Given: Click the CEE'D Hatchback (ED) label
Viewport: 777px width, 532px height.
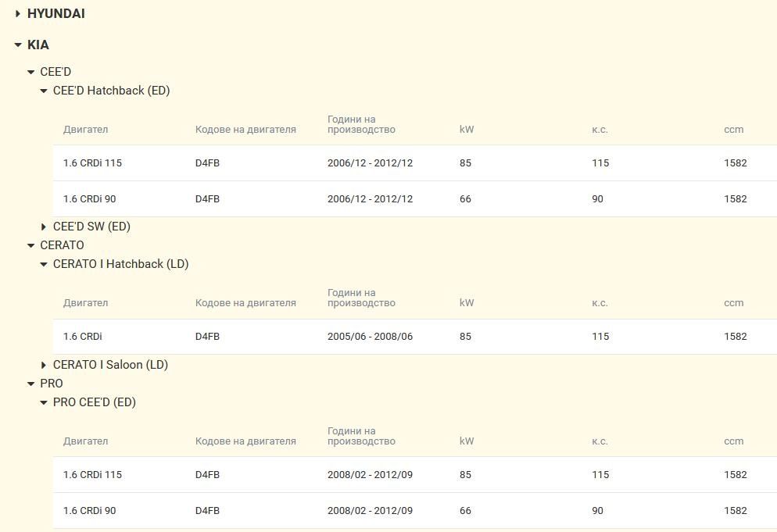Looking at the screenshot, I should pos(112,91).
